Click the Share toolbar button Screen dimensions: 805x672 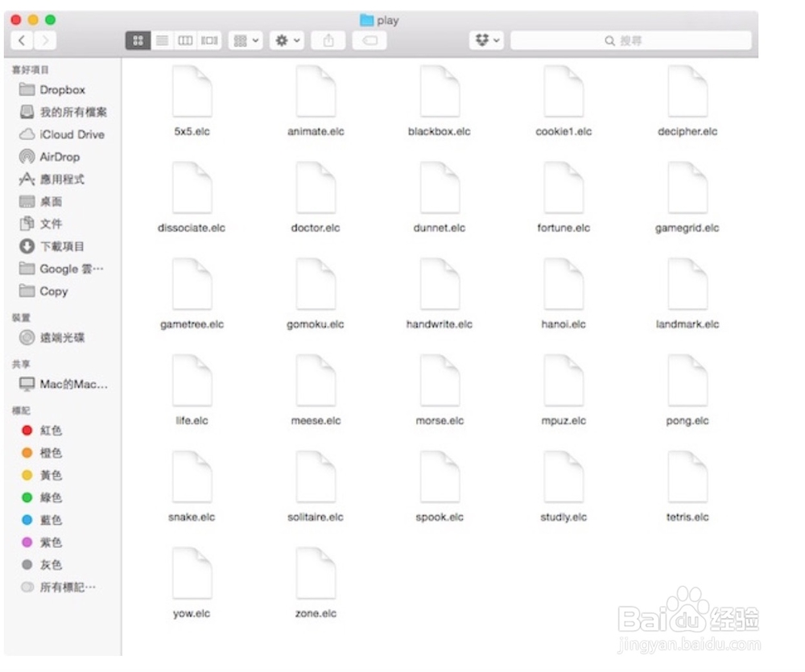click(x=328, y=40)
